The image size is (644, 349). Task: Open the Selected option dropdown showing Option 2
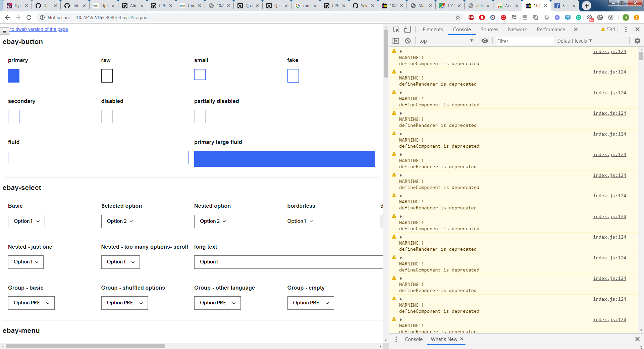click(x=119, y=221)
